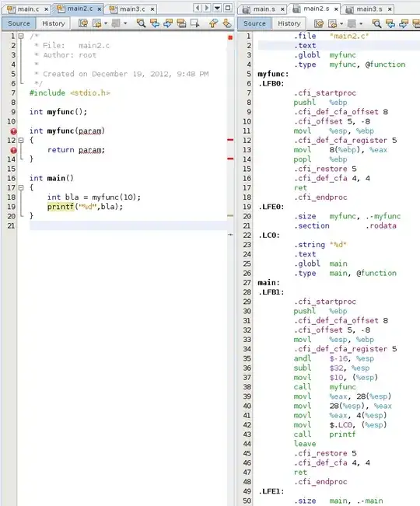This screenshot has width=420, height=506.
Task: Click Find Next Occurrence icon in left editor
Action: tap(168, 23)
